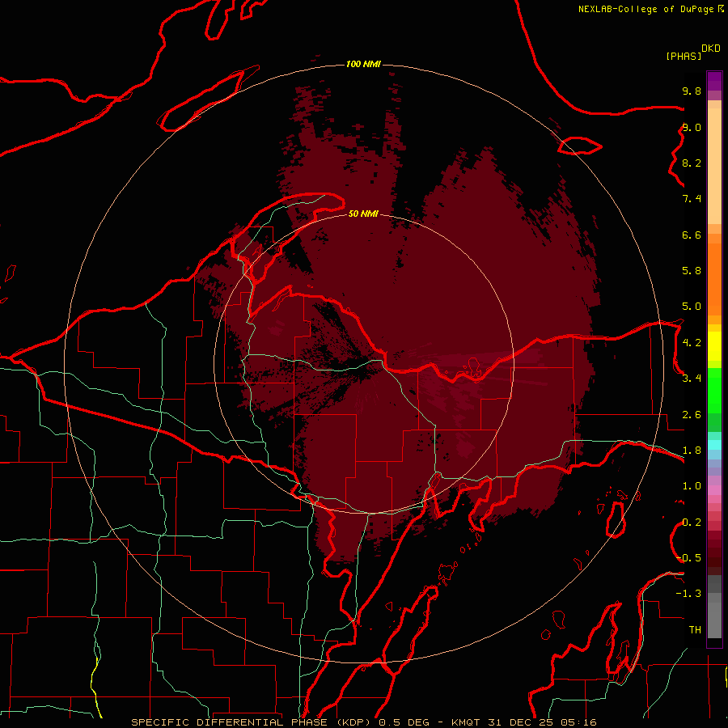The height and width of the screenshot is (728, 728).
Task: Click the 9.0 value on the color scale
Action: click(692, 127)
